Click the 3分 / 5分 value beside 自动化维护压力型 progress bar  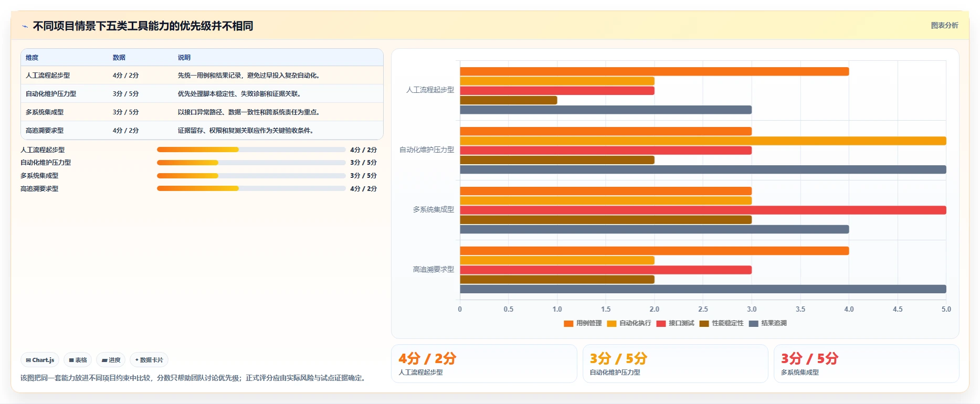tap(364, 163)
